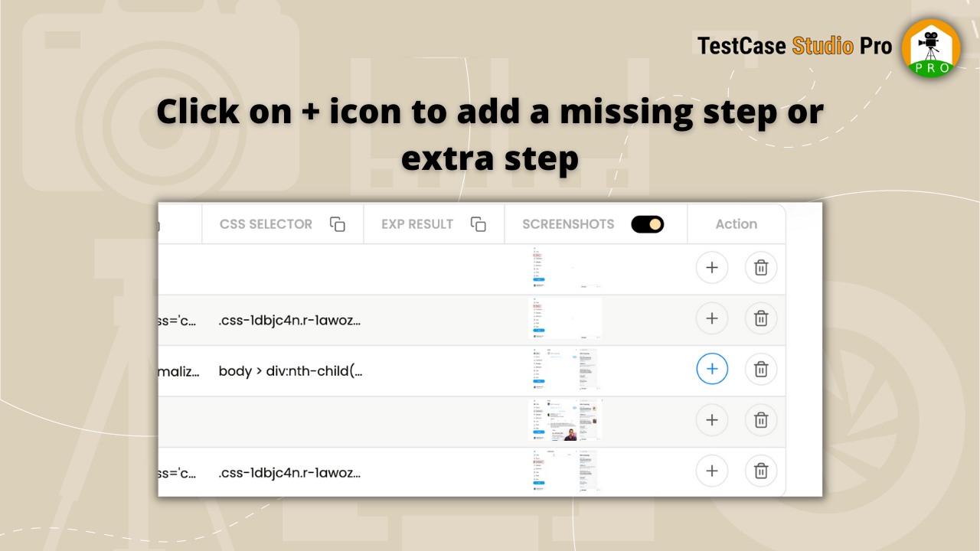Click trash icon beside the highlighted + icon

click(761, 369)
